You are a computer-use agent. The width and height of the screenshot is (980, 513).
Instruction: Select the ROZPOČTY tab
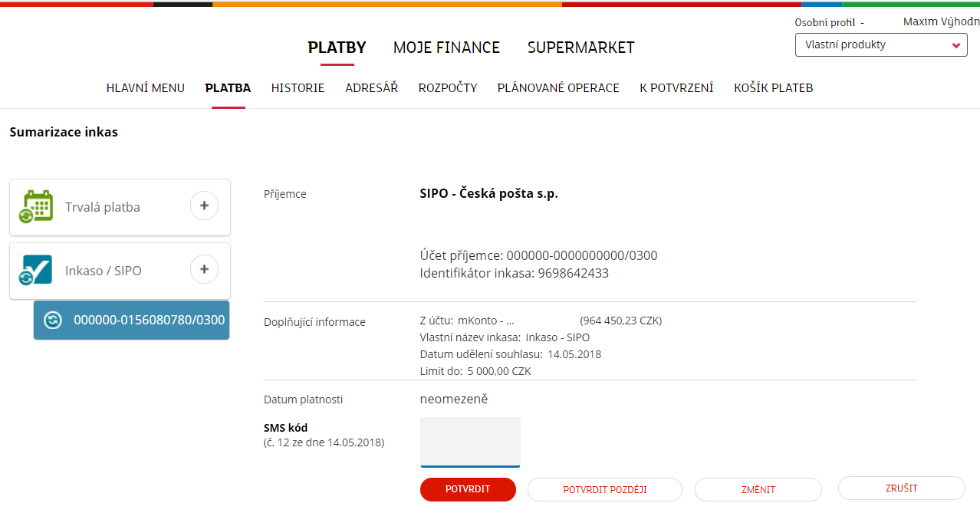447,88
